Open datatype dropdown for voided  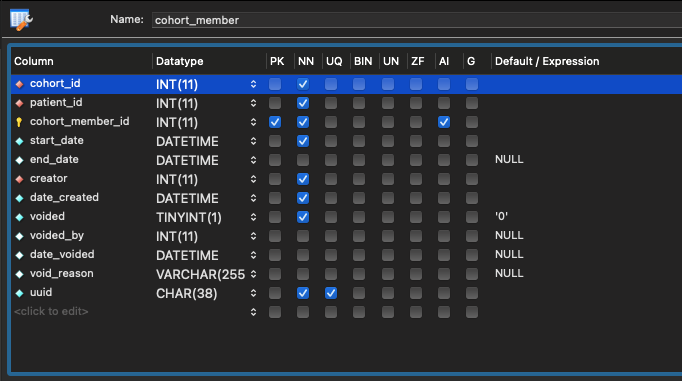(x=253, y=217)
